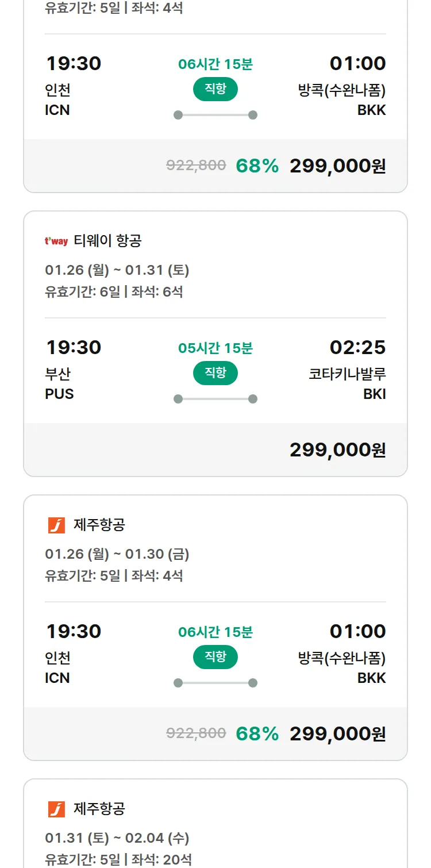The height and width of the screenshot is (868, 431).
Task: Select the 부산 PUS departure airport
Action: pos(59,384)
